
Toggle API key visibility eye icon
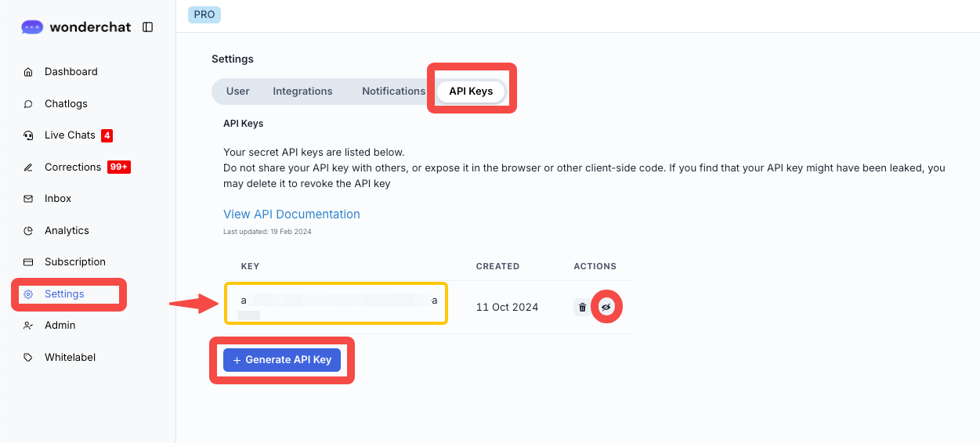tap(606, 308)
